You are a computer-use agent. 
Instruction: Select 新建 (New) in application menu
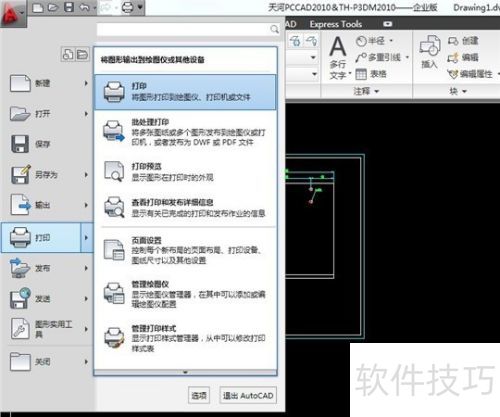47,83
